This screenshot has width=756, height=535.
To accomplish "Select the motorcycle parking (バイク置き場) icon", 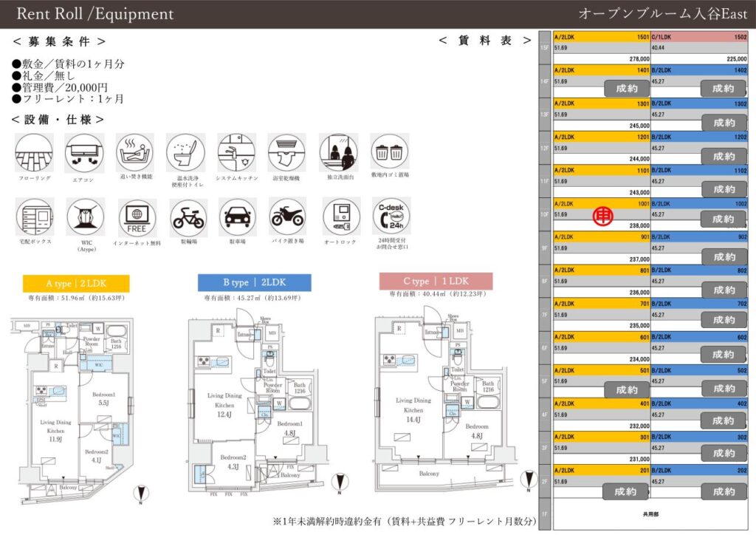I will pos(287,217).
